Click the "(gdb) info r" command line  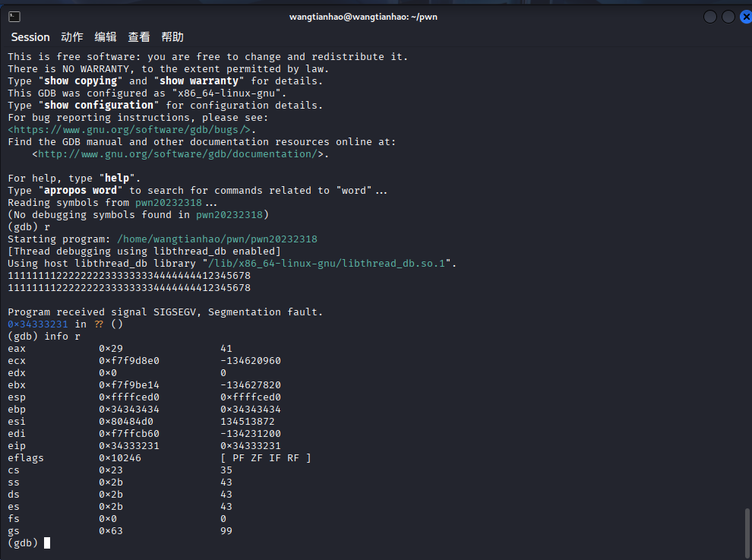tap(44, 336)
